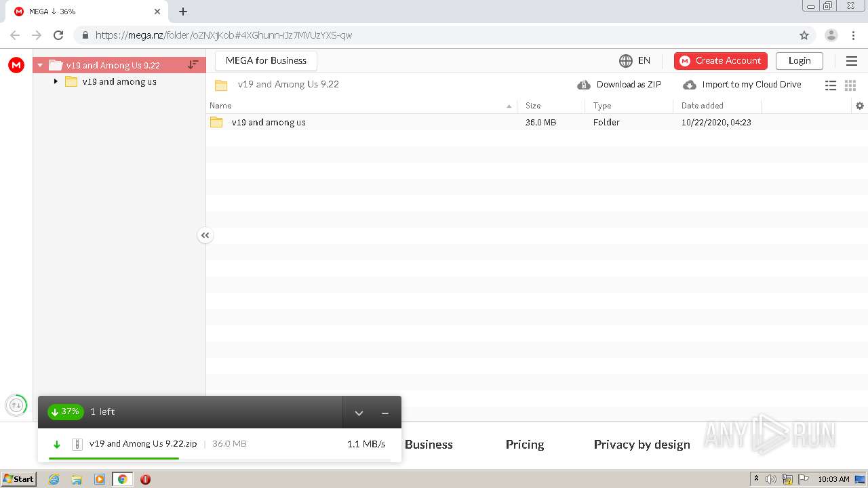Select the v19 and among us folder row
This screenshot has height=488, width=868.
(x=536, y=122)
